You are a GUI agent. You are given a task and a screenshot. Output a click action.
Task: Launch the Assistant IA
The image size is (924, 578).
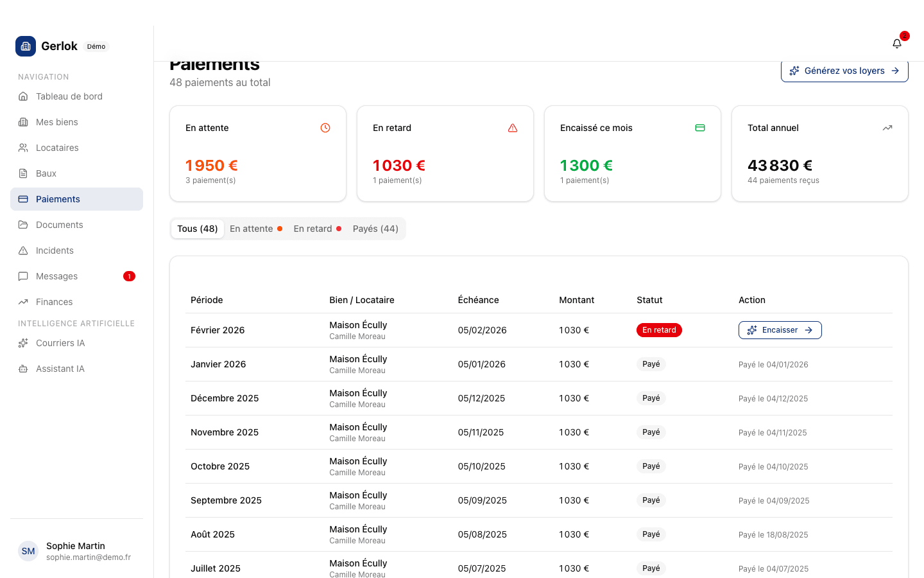tap(60, 369)
